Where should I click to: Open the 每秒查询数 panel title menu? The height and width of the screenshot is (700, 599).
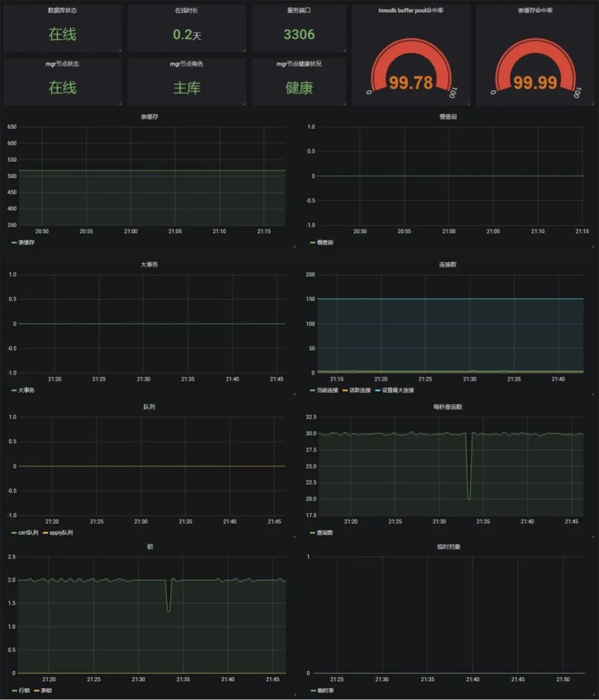(x=448, y=407)
